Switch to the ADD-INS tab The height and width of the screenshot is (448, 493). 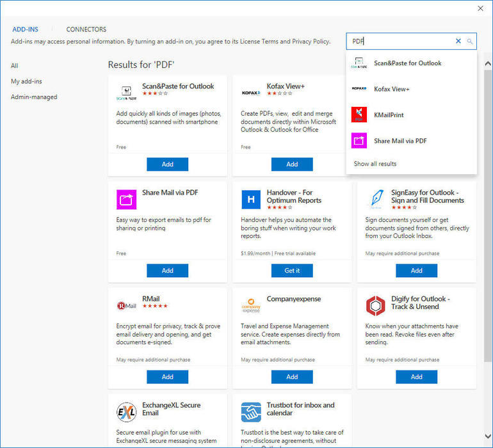(x=25, y=29)
